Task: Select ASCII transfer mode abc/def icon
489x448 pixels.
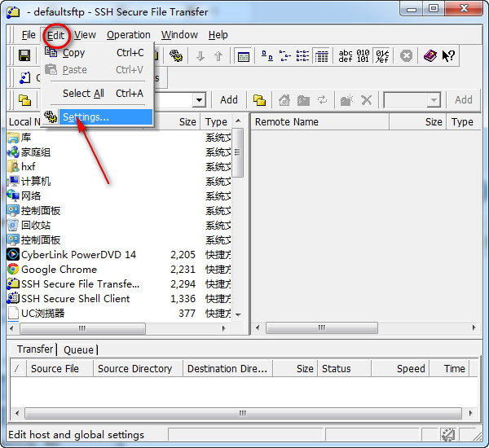Action: [346, 56]
